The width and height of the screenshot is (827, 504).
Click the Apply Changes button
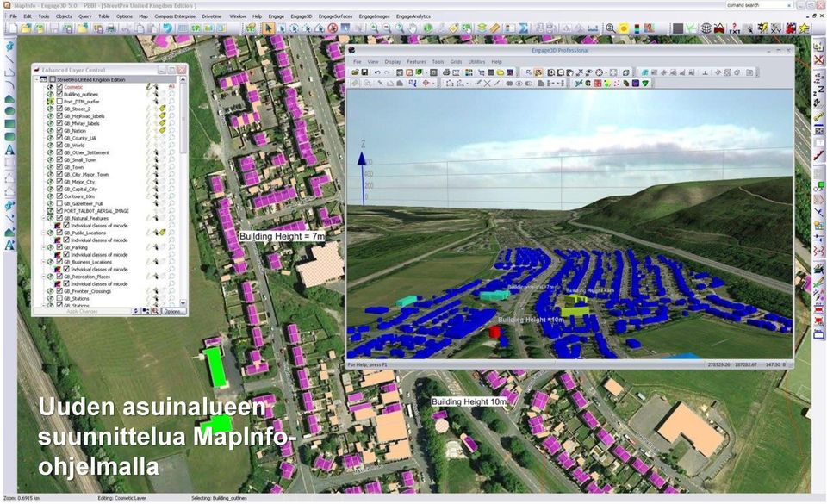(x=82, y=312)
